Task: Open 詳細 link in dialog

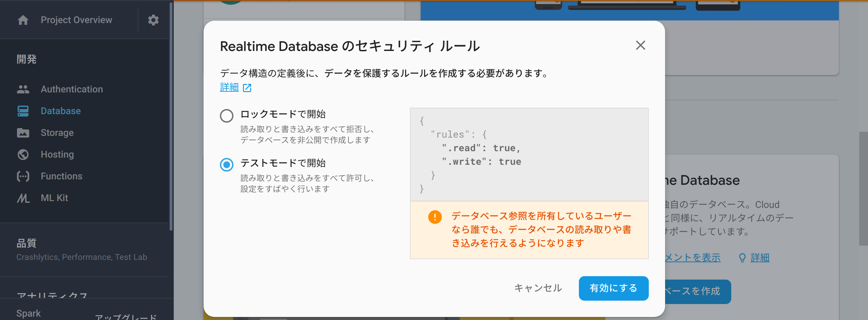Action: click(229, 88)
